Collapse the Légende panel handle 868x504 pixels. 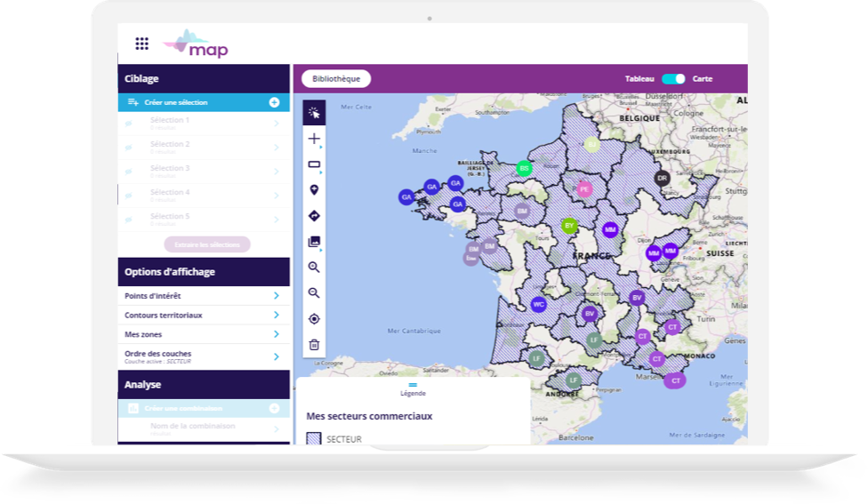[x=413, y=385]
